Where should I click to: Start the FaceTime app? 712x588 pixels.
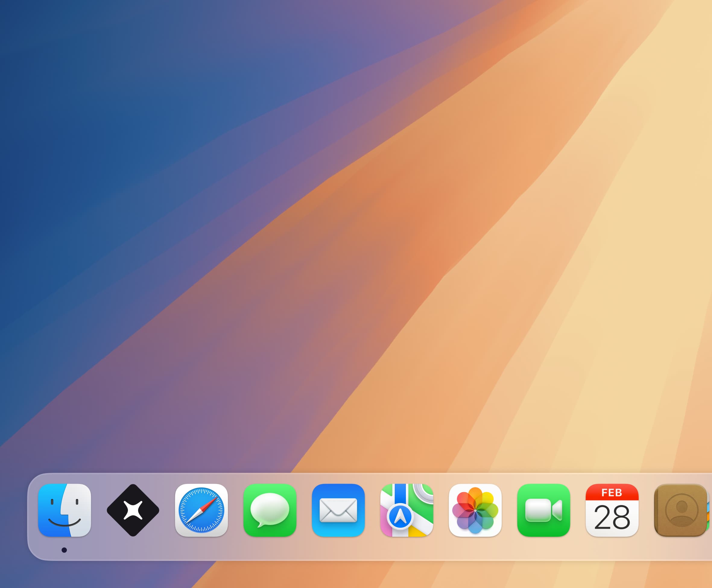(x=543, y=510)
